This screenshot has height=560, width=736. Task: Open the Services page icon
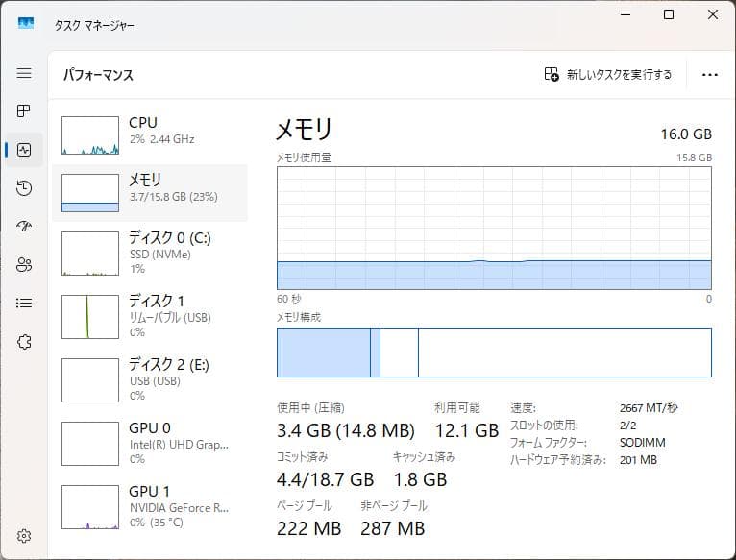point(24,342)
